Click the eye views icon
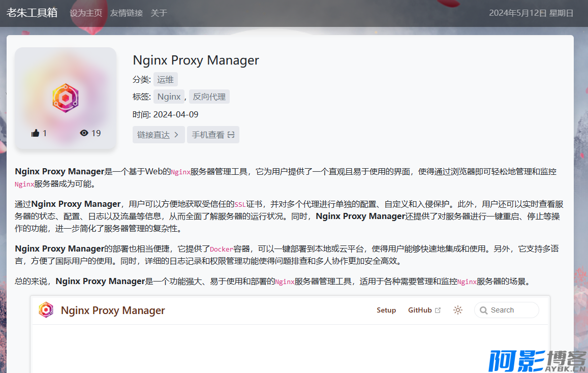Image resolution: width=588 pixels, height=373 pixels. 84,133
